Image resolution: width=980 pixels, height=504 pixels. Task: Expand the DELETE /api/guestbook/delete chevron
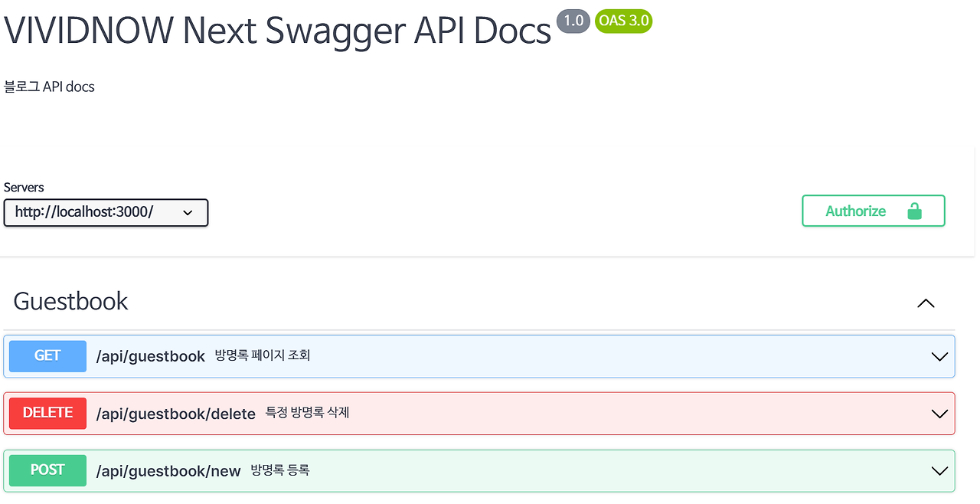(939, 414)
